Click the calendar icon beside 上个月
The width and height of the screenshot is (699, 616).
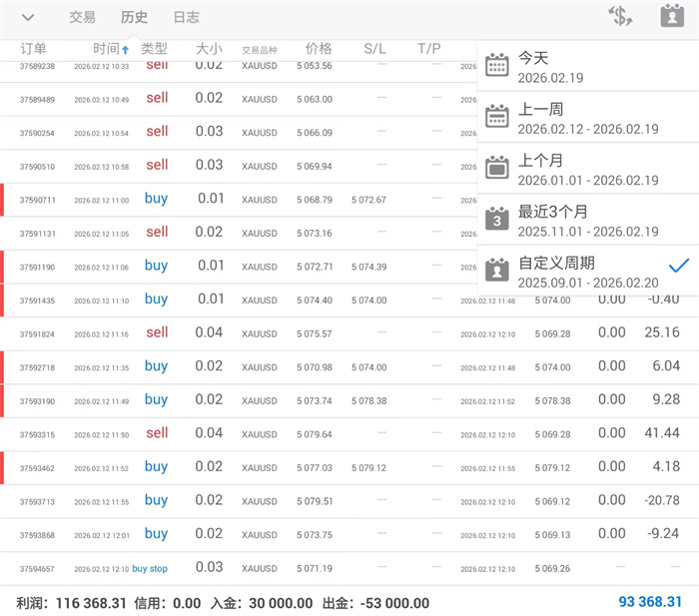pos(497,168)
